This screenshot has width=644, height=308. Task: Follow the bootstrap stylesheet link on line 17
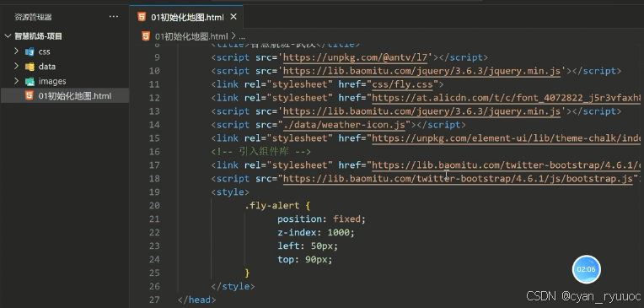[x=506, y=165]
